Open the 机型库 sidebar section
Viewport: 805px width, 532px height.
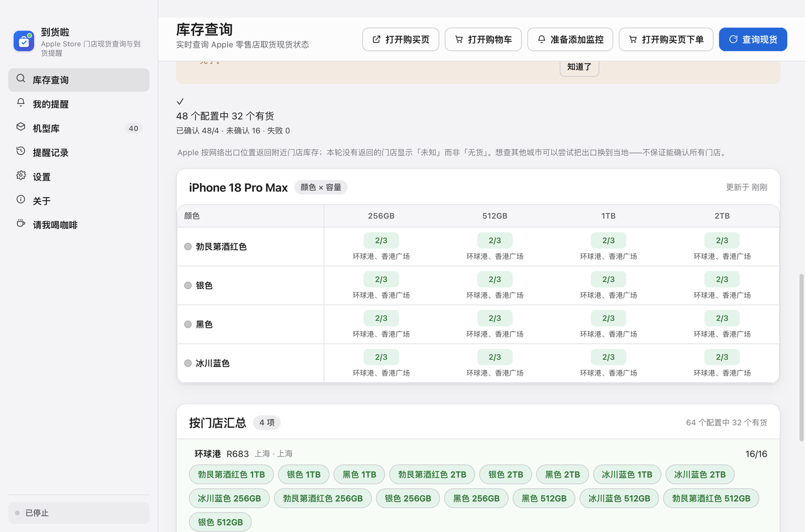pyautogui.click(x=79, y=128)
